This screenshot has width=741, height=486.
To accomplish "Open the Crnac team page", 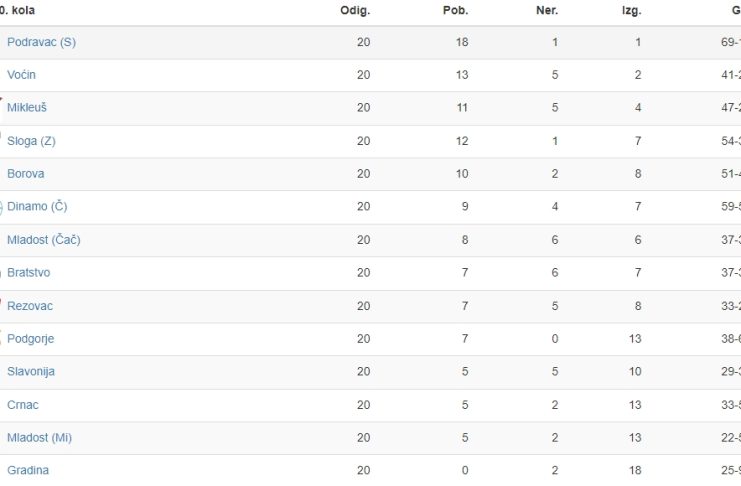I will pos(23,405).
